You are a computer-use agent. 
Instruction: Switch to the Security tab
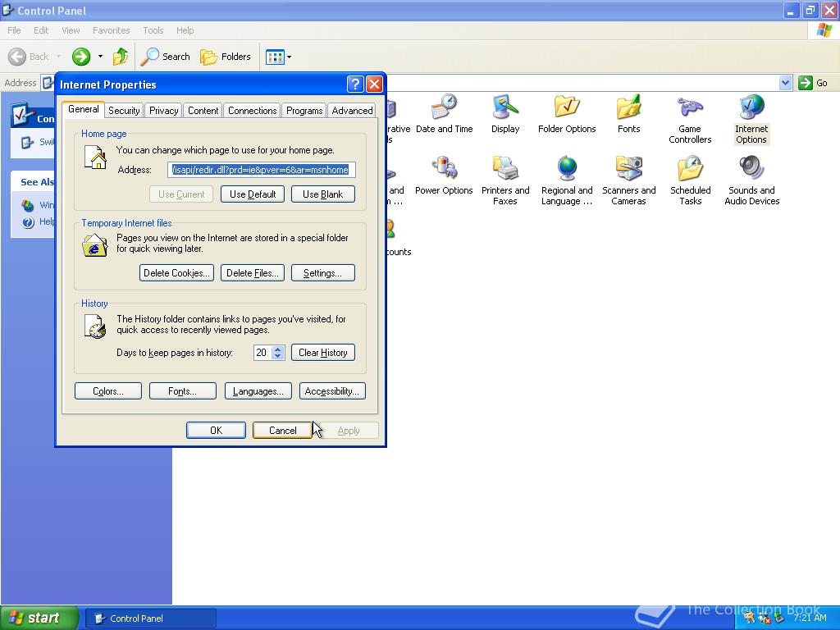[x=124, y=111]
